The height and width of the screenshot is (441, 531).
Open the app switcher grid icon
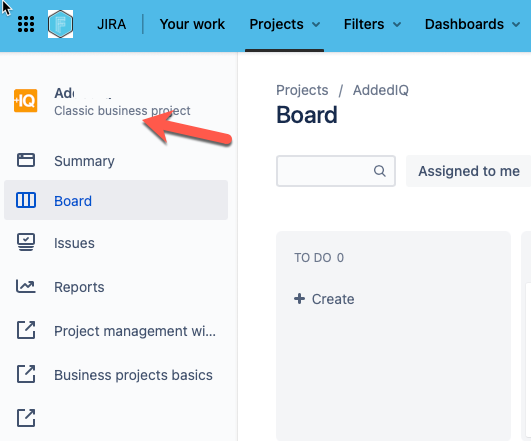[26, 24]
